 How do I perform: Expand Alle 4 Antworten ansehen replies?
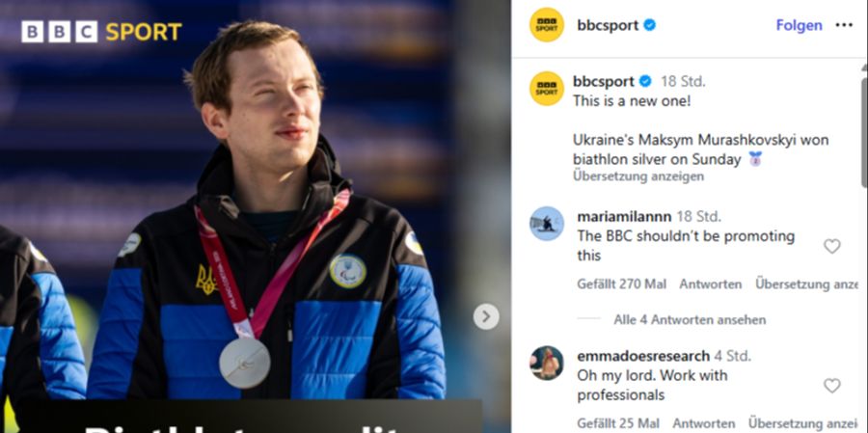(x=690, y=319)
